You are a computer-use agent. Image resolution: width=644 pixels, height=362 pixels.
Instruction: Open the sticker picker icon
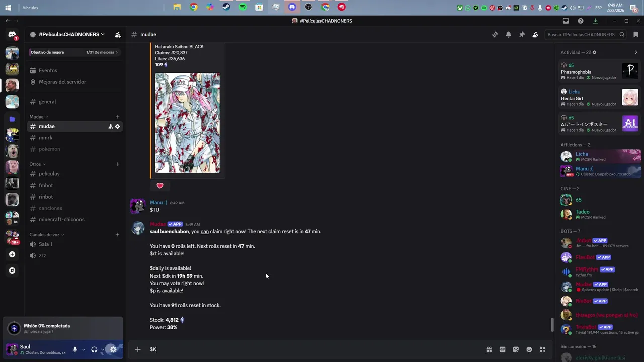coord(516,349)
